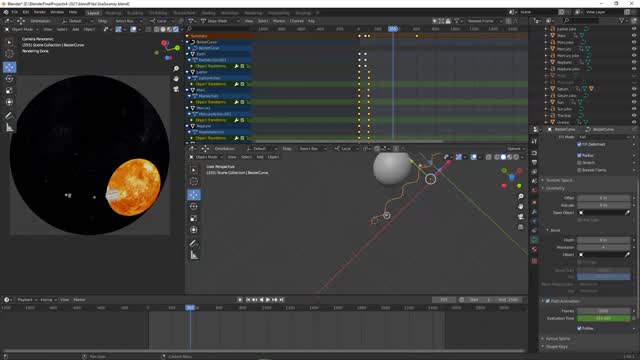Open Object Data curve properties tab
Viewport: 640px width, 360px height.
534,240
